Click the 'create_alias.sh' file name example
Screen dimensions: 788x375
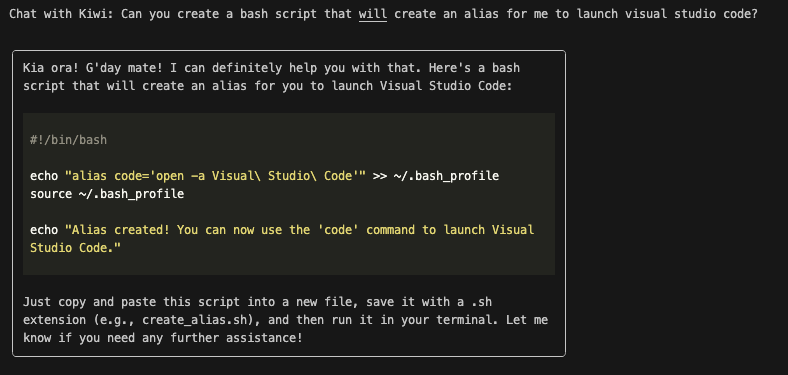pos(194,320)
